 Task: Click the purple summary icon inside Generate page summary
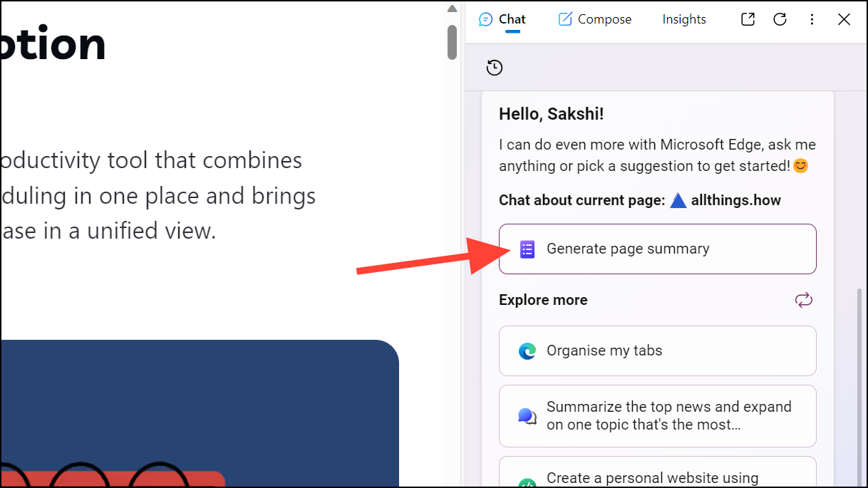527,249
